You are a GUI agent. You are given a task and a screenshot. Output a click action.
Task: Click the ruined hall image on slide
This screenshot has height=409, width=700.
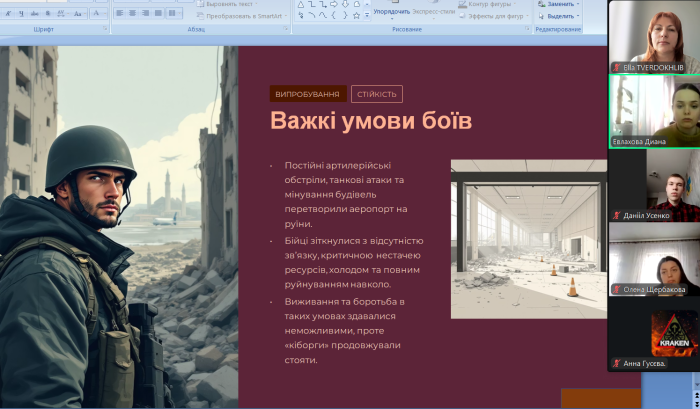(528, 238)
